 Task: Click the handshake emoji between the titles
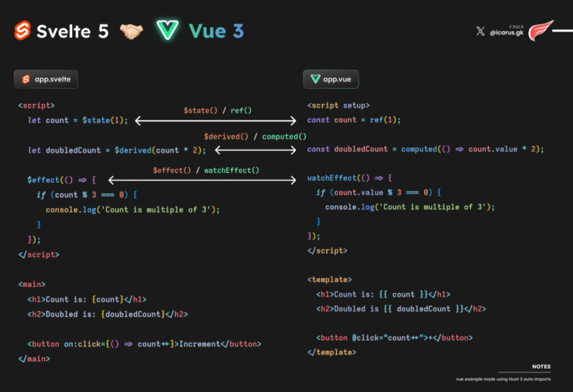(x=132, y=31)
